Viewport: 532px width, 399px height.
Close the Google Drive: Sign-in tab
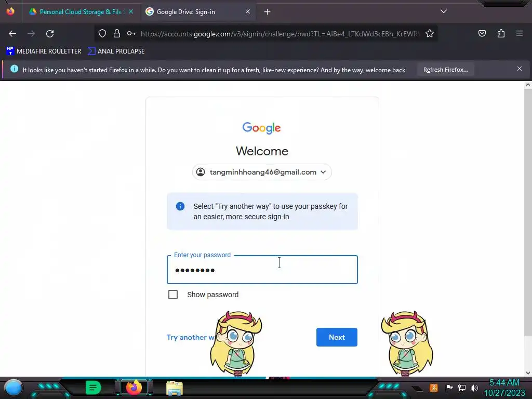pos(248,11)
